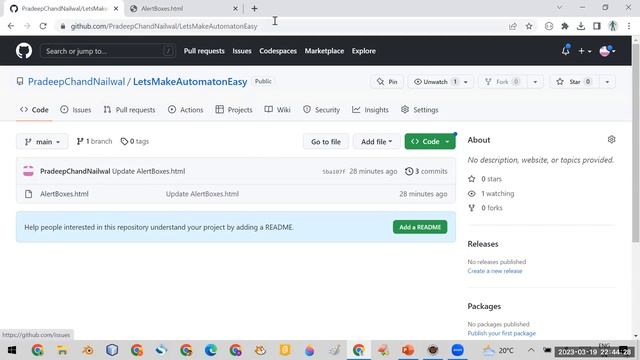The image size is (640, 360).
Task: Click Publish your first package link
Action: (x=502, y=333)
